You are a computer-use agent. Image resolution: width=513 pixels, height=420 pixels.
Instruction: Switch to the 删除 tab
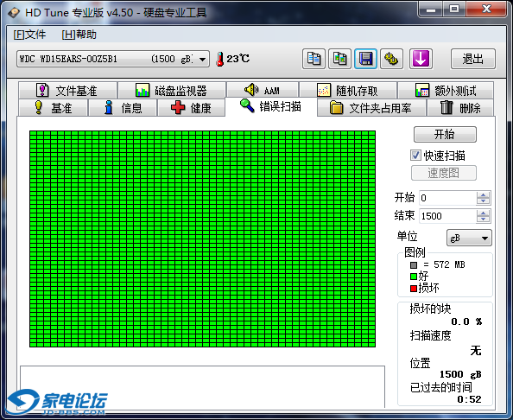pyautogui.click(x=460, y=108)
